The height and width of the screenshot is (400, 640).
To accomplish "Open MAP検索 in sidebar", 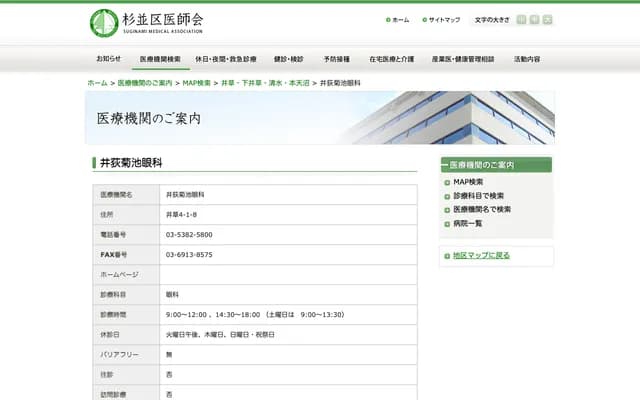I will (468, 182).
